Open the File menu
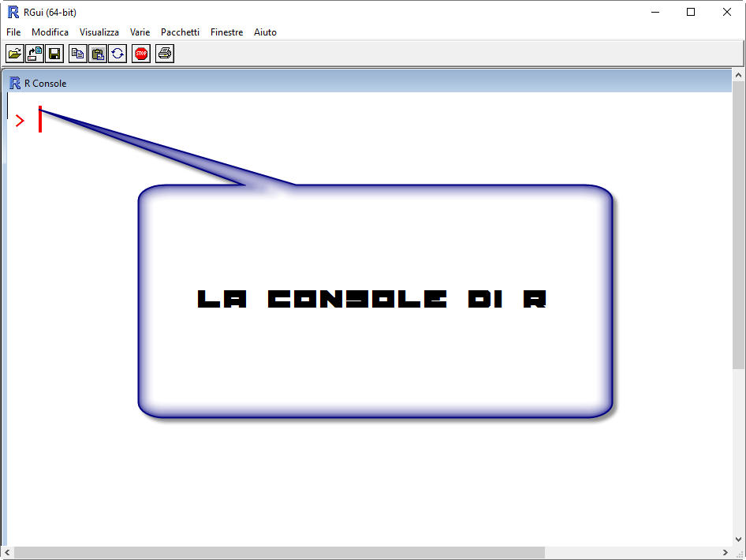 [x=13, y=32]
